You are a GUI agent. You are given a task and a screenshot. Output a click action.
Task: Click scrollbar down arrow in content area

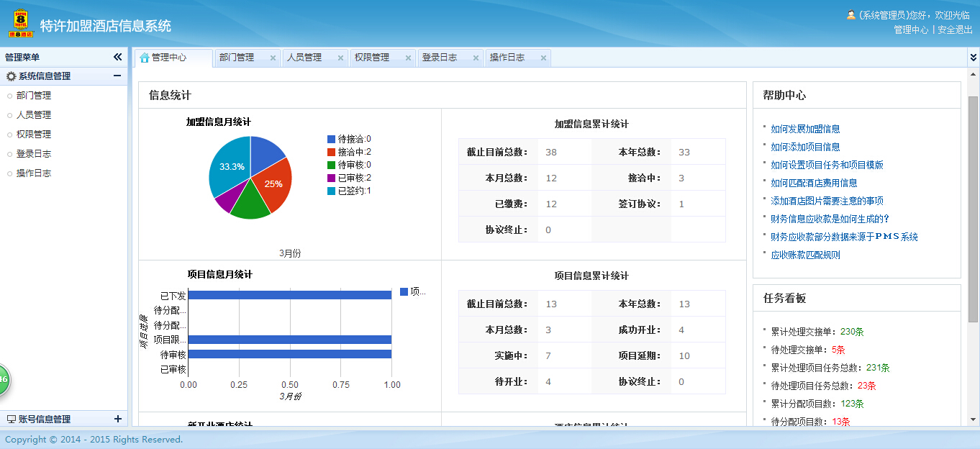973,419
